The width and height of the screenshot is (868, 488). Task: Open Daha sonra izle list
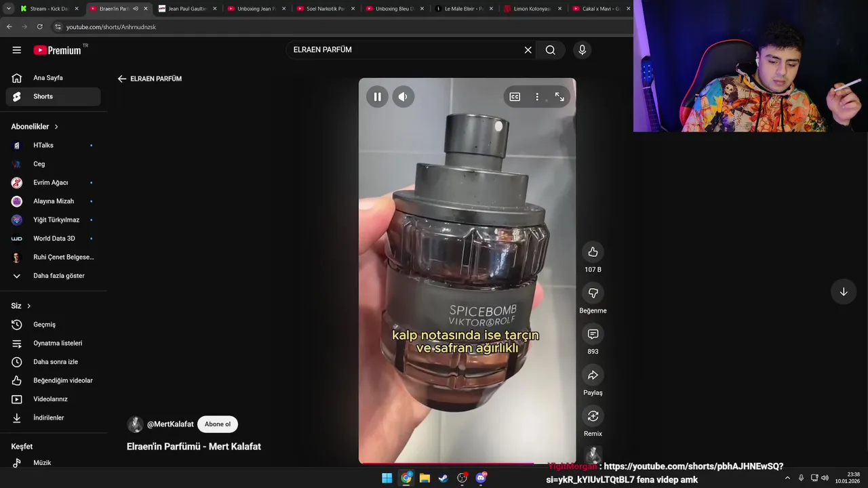pos(53,362)
